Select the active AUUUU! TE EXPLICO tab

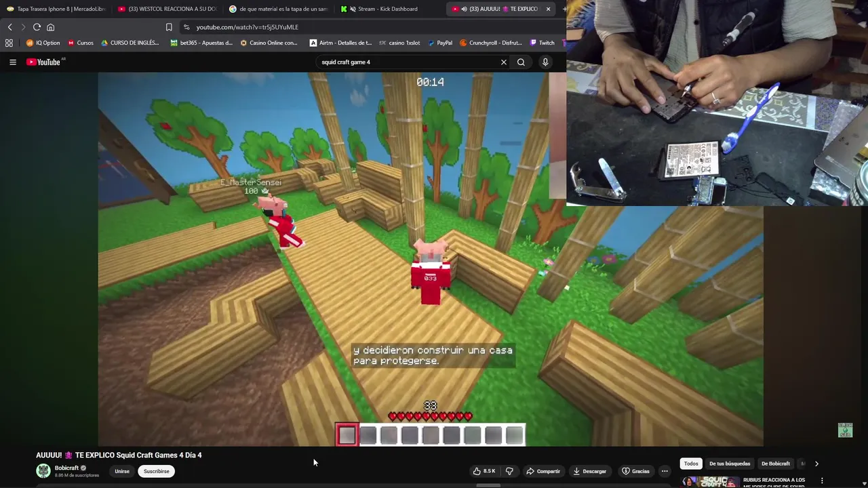[501, 9]
